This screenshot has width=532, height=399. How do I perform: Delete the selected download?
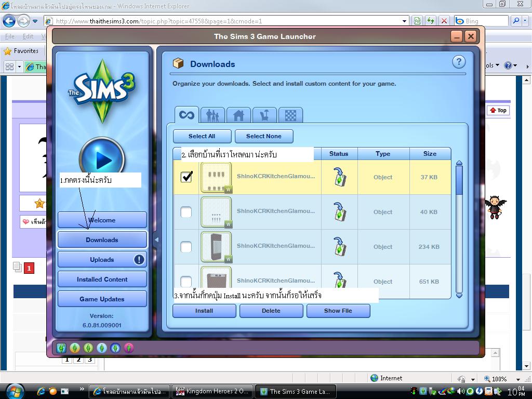tap(271, 311)
